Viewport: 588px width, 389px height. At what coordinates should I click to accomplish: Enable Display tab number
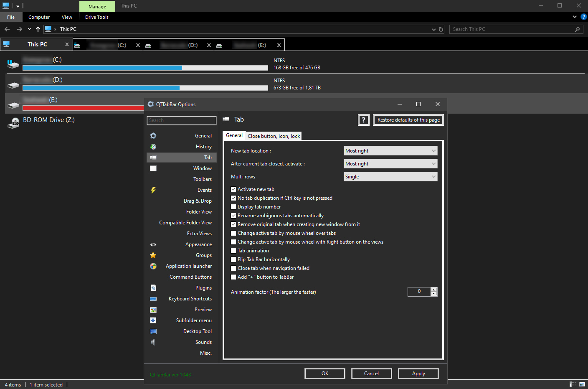click(233, 207)
